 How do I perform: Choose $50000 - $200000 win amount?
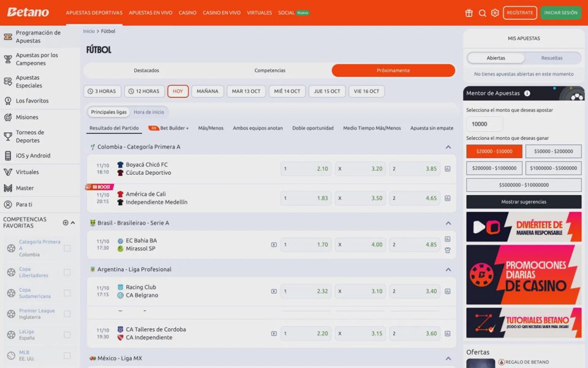[553, 151]
